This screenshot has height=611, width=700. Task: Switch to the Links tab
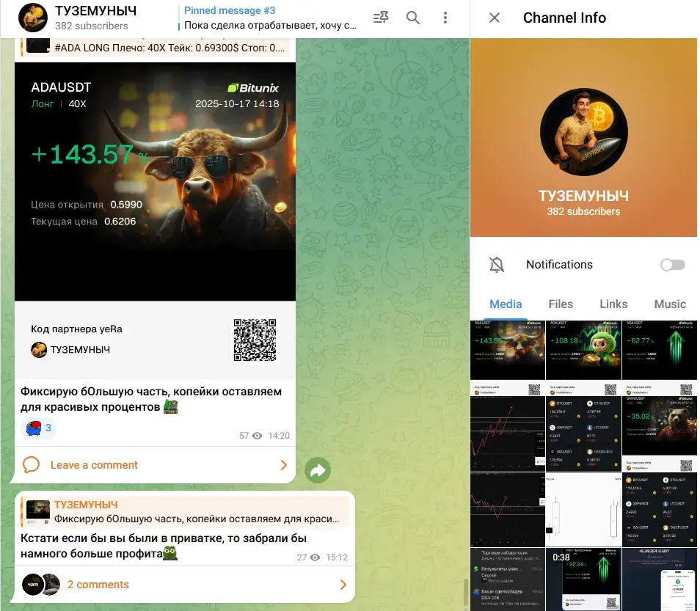tap(613, 304)
